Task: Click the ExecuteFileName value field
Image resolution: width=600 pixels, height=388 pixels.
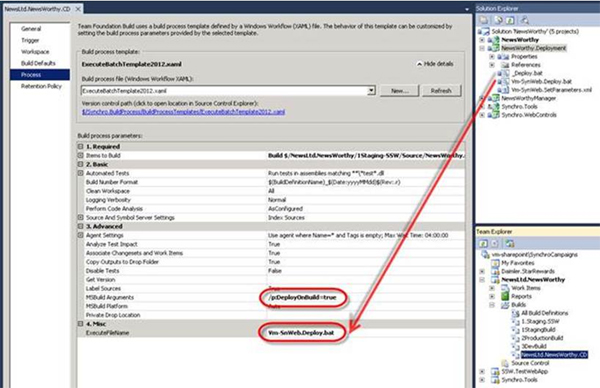Action: click(x=365, y=333)
